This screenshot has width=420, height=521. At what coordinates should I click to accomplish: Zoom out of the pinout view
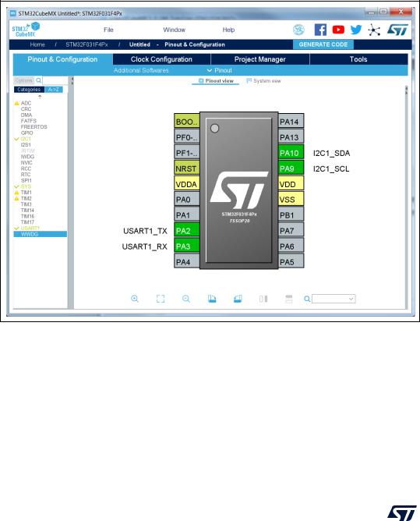pos(186,299)
